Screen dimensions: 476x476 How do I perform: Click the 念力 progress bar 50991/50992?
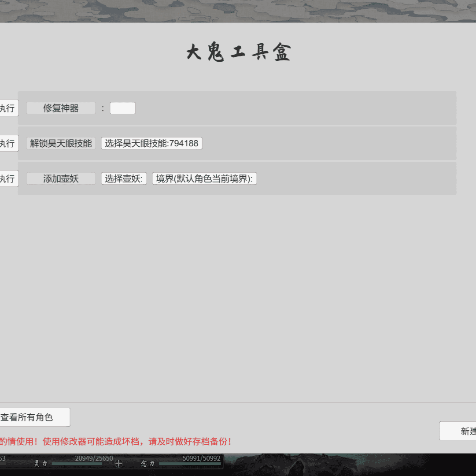190,464
